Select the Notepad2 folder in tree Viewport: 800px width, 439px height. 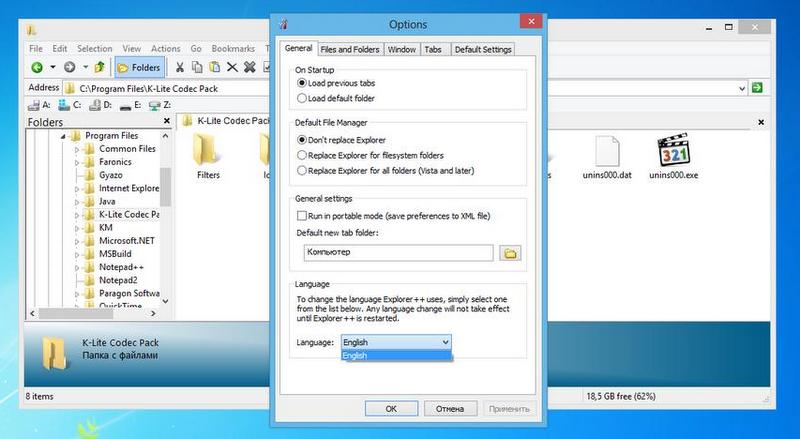tap(118, 280)
